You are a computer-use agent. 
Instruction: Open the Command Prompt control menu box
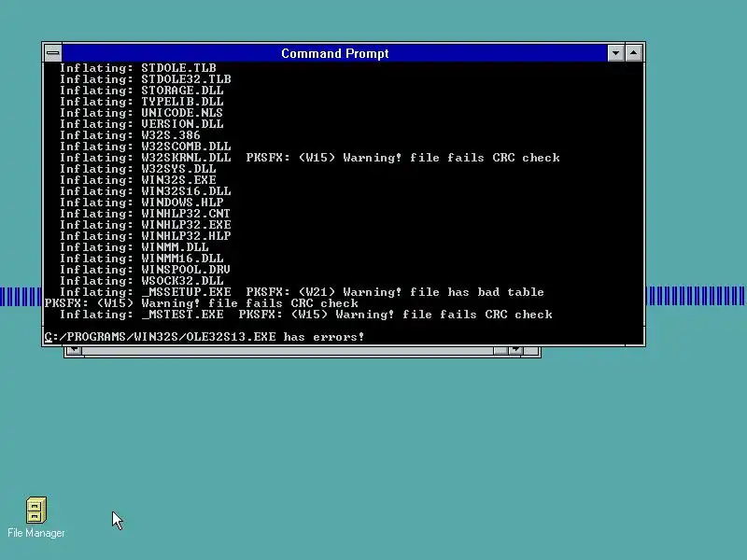point(53,53)
